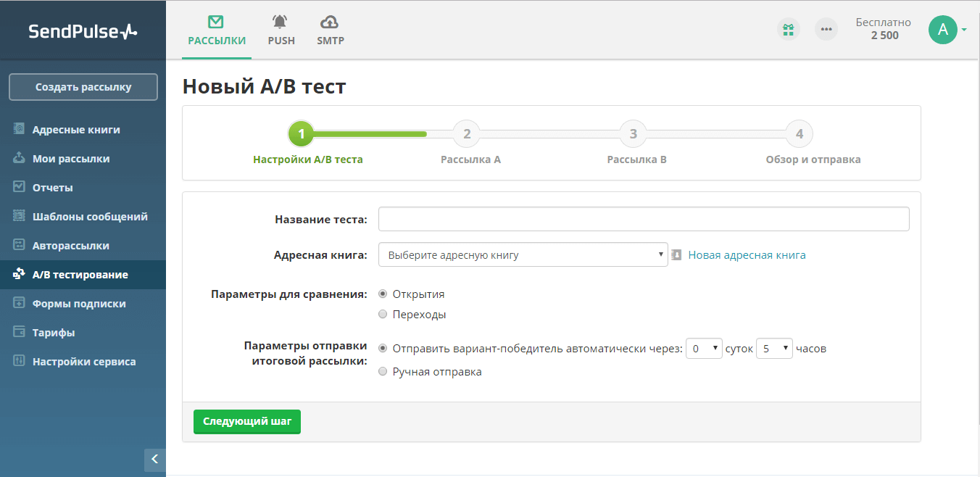Click step 2 Рассылка A in progress bar
Image resolution: width=980 pixels, height=477 pixels.
point(467,134)
